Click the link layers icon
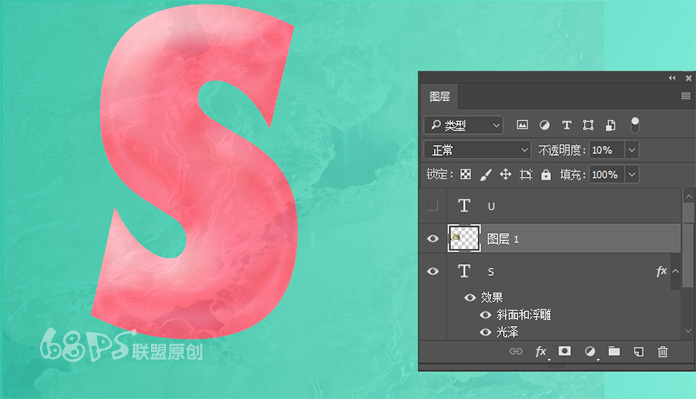The image size is (696, 399). [516, 352]
